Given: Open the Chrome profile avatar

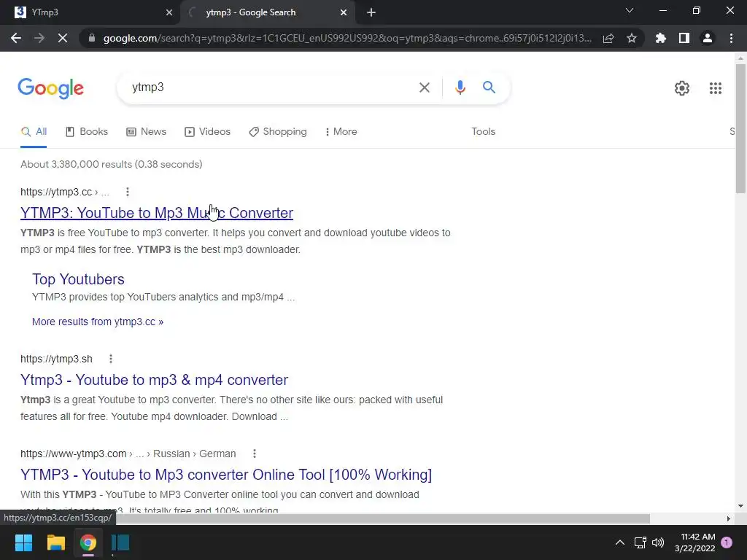Looking at the screenshot, I should coord(708,38).
